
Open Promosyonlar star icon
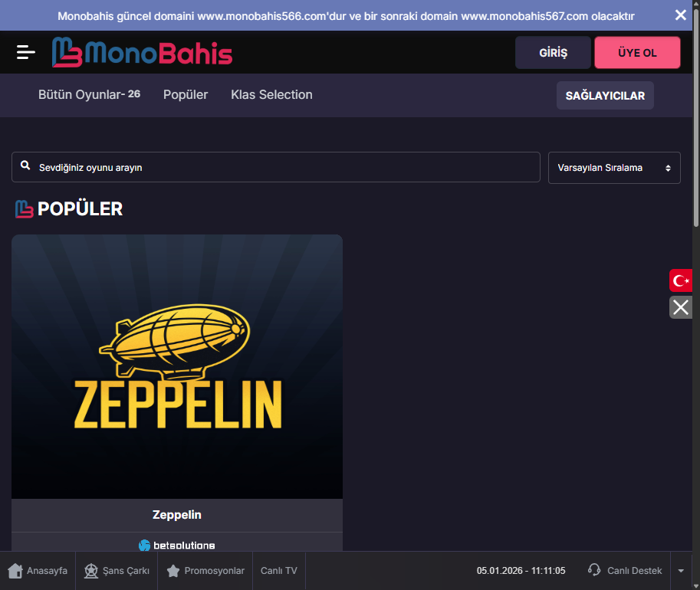(173, 571)
